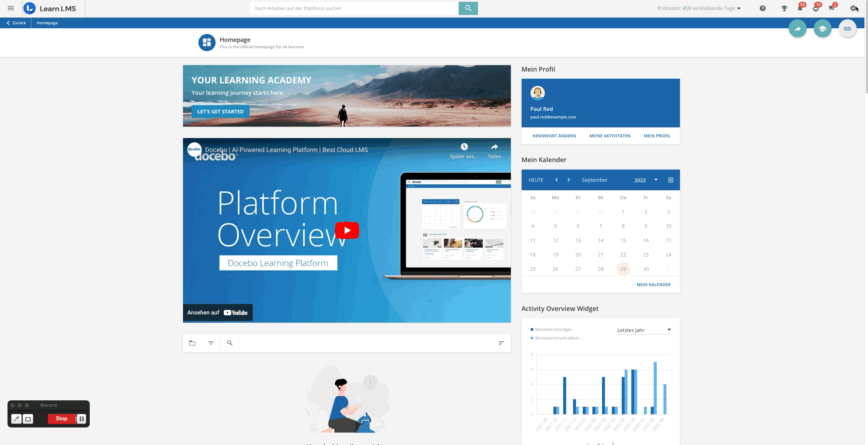Select September 23 in calendar
Image resolution: width=868 pixels, height=445 pixels.
[646, 255]
